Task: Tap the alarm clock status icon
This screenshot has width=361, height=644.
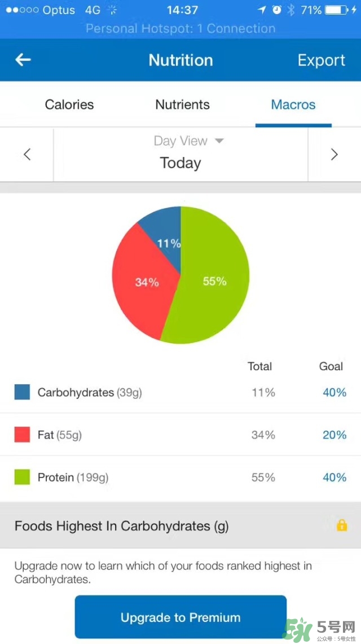Action: tap(276, 10)
